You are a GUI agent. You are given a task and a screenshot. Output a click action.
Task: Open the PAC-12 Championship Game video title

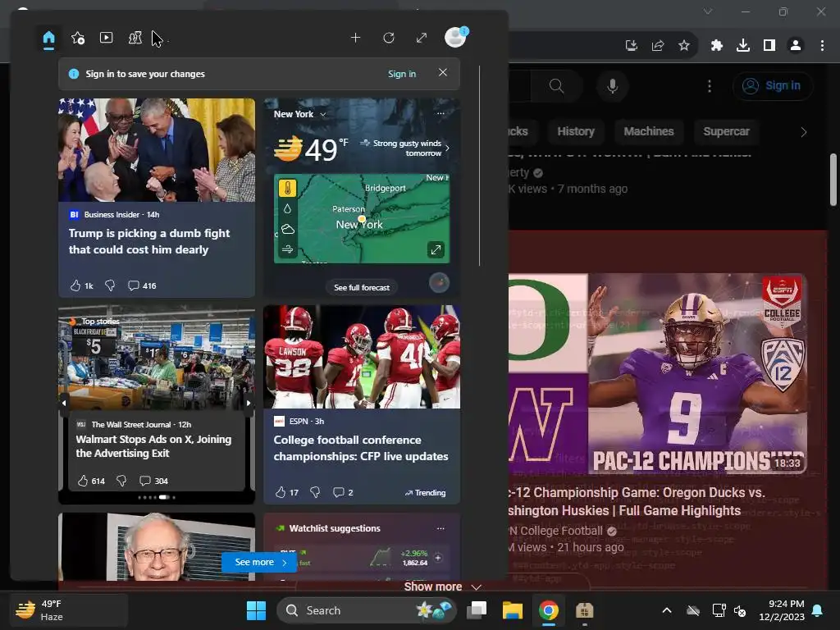[637, 501]
